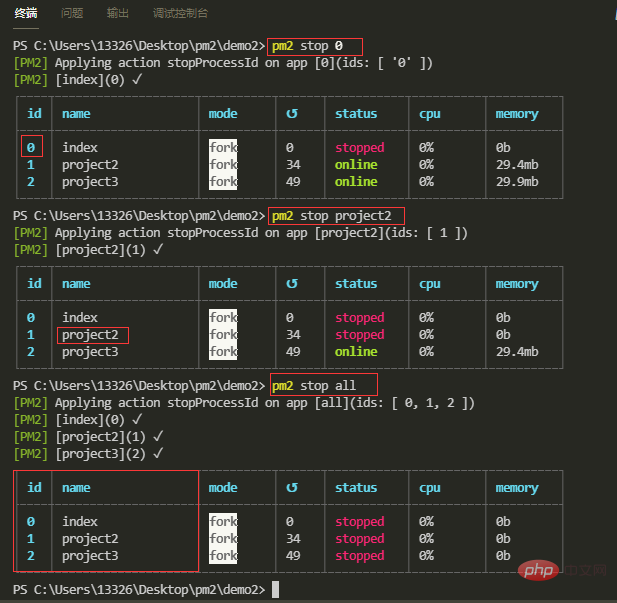Click 'memory' header in first table
Viewport: 617px width, 603px height.
pyautogui.click(x=517, y=114)
